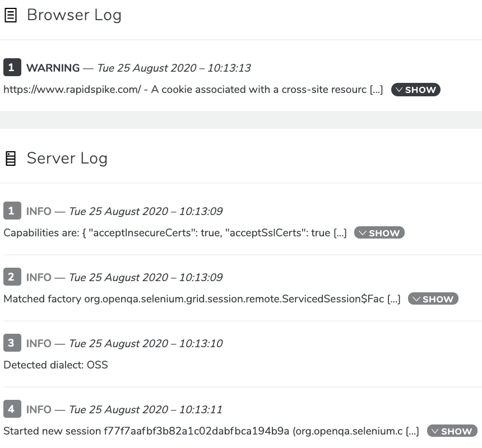Image resolution: width=482 pixels, height=448 pixels.
Task: Click number badge 4 in Server Log
Action: [12, 409]
